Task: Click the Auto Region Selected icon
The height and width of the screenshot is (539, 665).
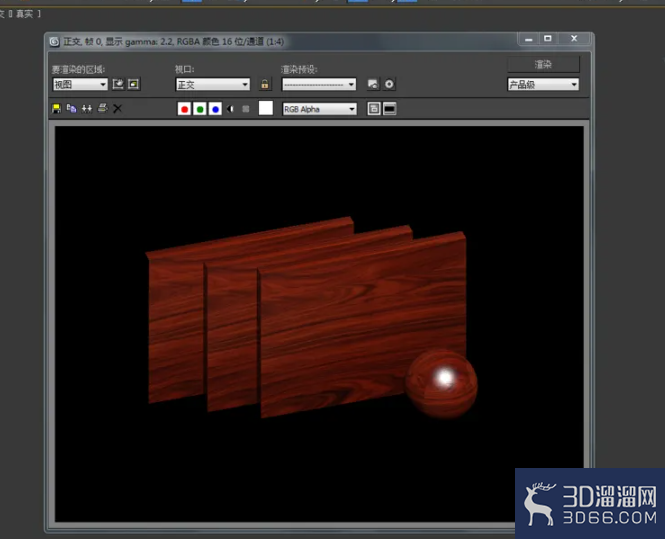Action: 134,84
